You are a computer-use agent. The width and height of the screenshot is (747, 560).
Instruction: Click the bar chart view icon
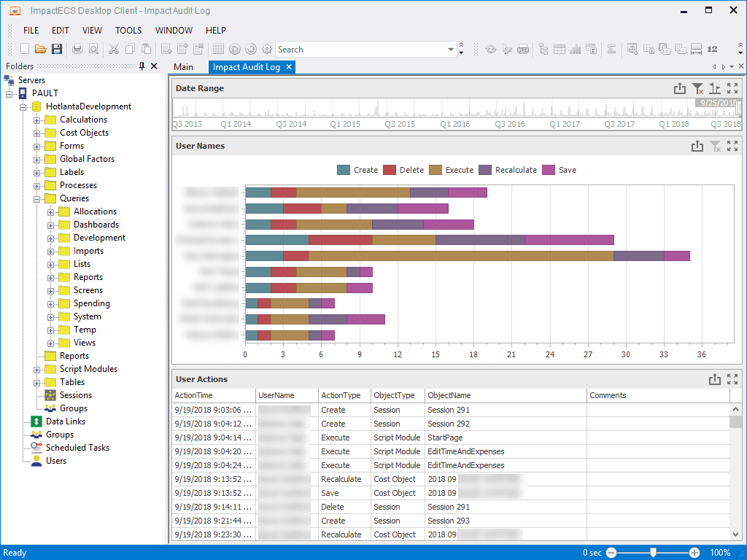pyautogui.click(x=576, y=49)
